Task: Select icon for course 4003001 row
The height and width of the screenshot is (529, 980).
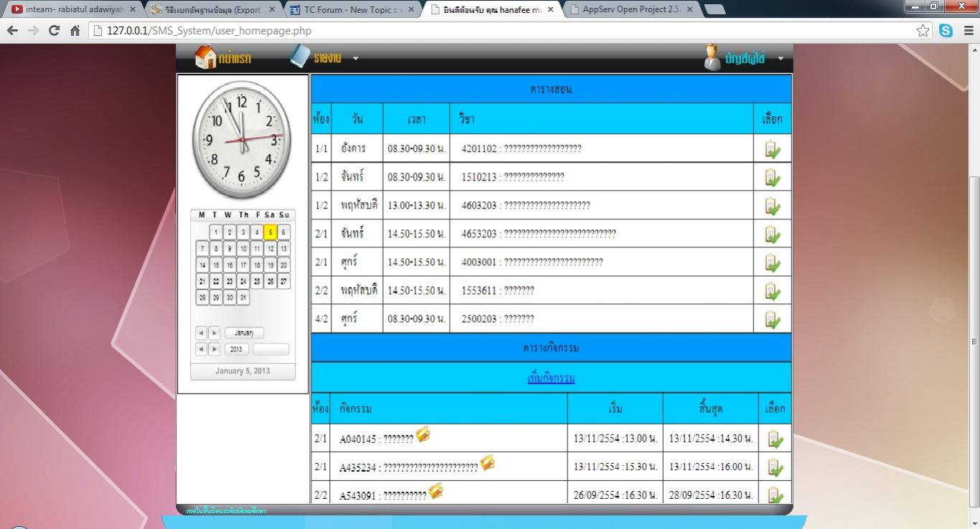Action: pos(772,262)
